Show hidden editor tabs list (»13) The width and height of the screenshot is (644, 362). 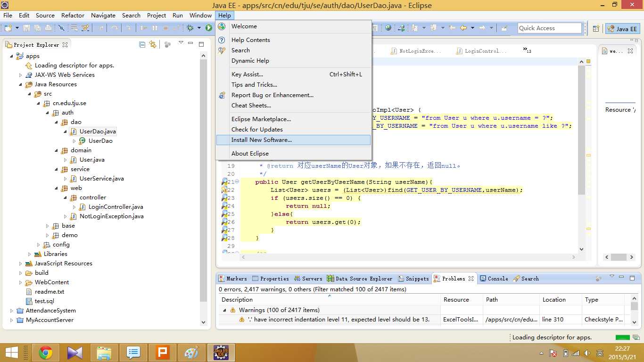point(527,50)
